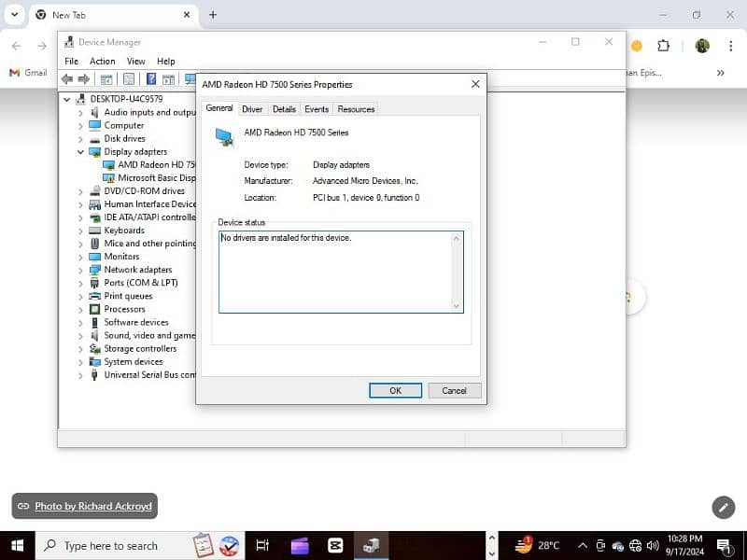Image resolution: width=747 pixels, height=560 pixels.
Task: Expand the Processors node
Action: click(x=80, y=310)
